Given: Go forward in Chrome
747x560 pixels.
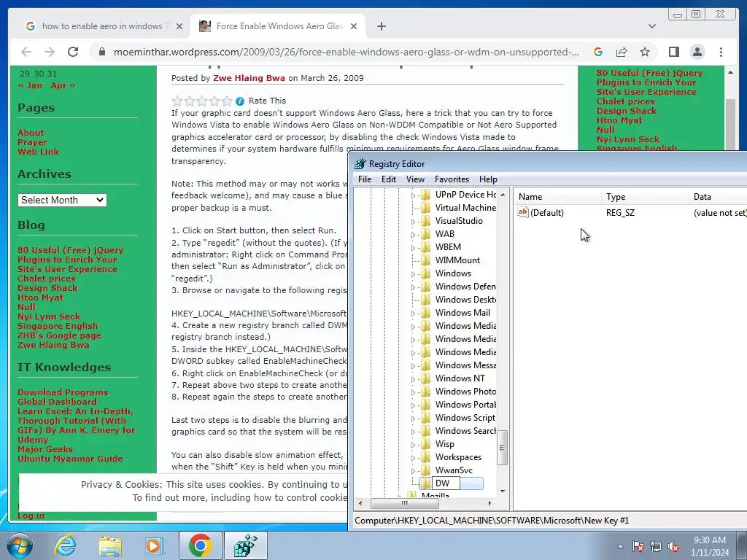Looking at the screenshot, I should [50, 52].
